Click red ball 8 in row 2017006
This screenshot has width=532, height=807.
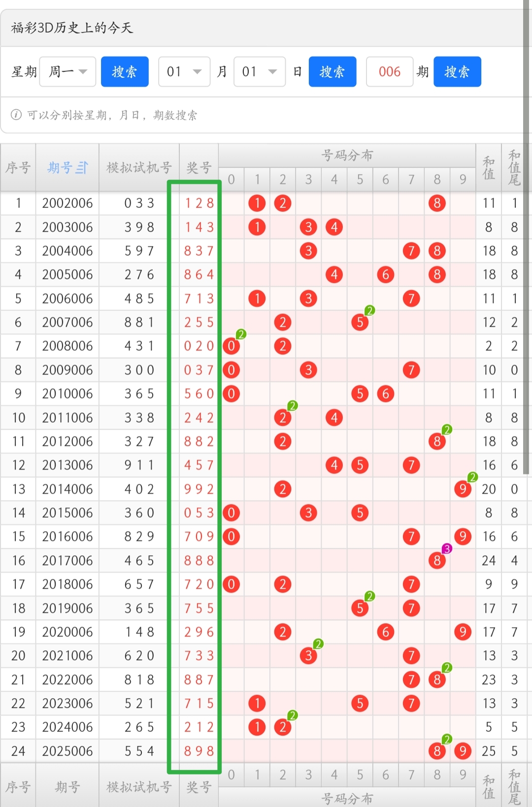click(x=437, y=561)
